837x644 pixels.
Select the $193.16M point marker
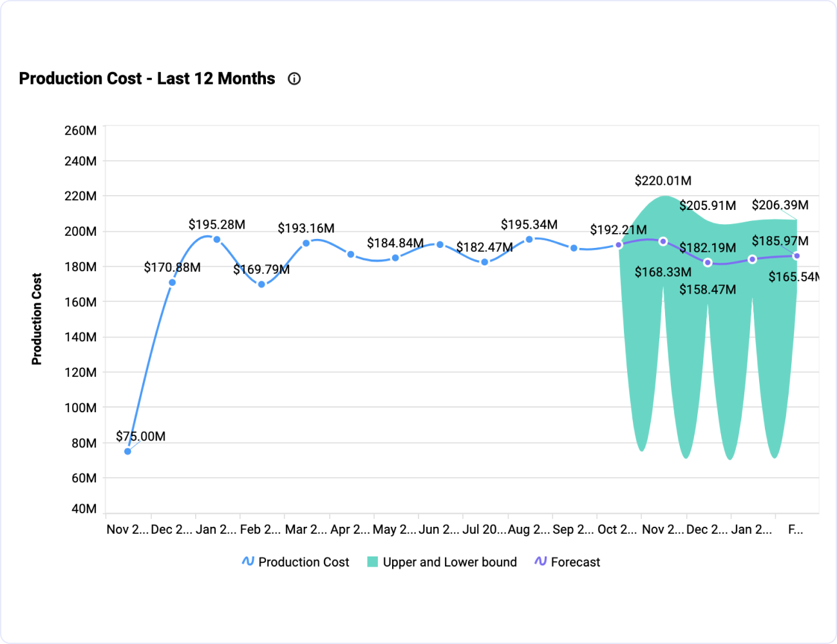pos(306,243)
